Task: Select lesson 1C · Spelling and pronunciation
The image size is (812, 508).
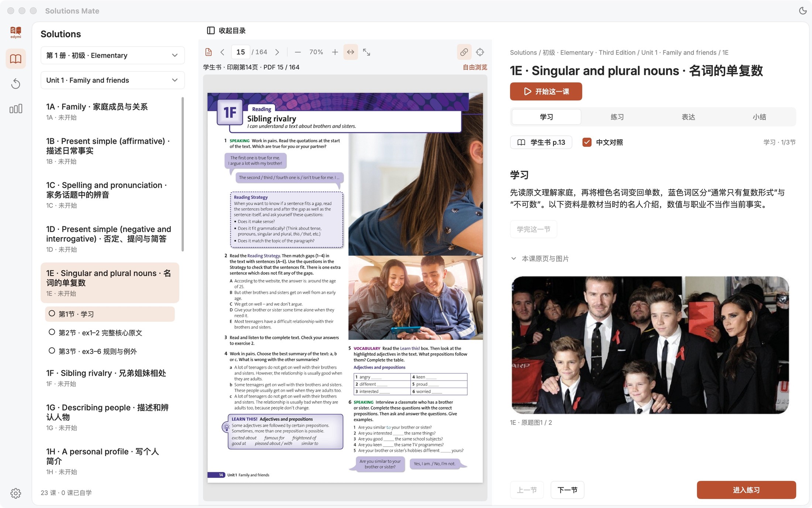Action: [x=110, y=195]
